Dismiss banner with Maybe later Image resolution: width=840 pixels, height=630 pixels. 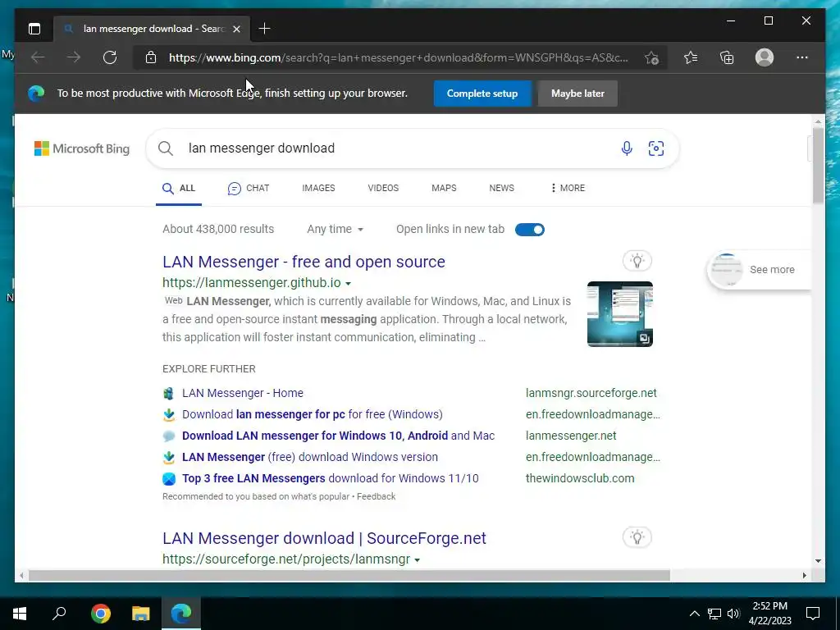pos(577,94)
